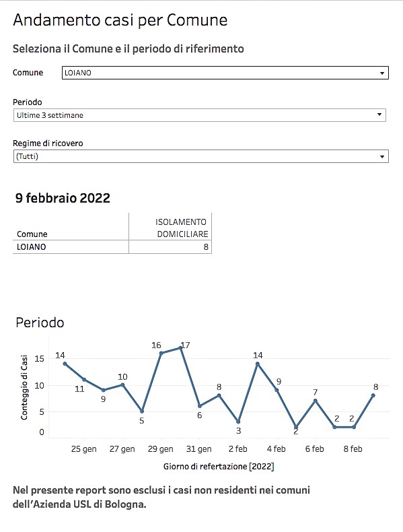Click the data point labeled 11
This screenshot has height=532, width=403.
[x=84, y=380]
